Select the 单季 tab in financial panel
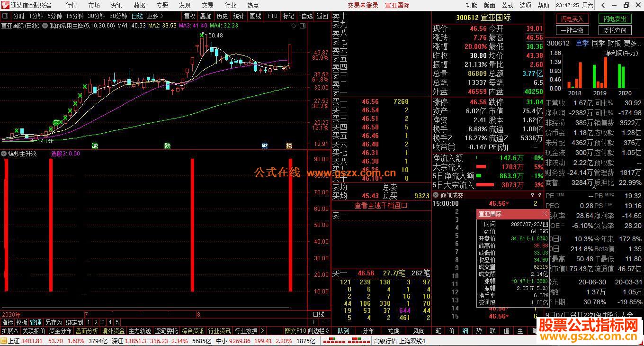The height and width of the screenshot is (346, 644). tap(582, 43)
